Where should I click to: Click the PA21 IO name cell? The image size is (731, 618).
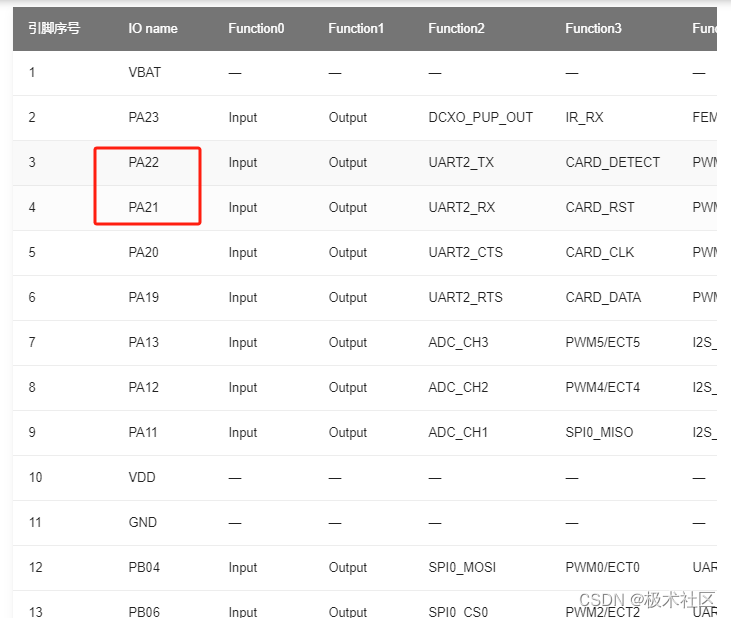pyautogui.click(x=144, y=207)
